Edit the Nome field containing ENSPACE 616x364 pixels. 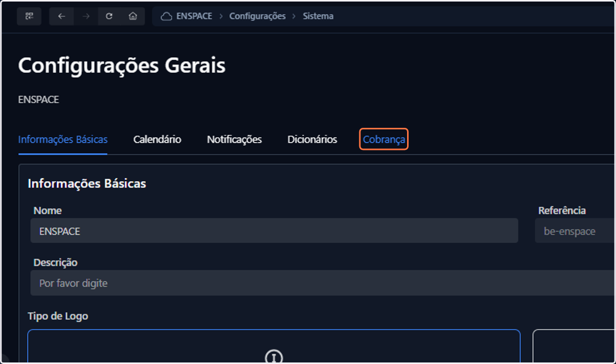click(274, 231)
